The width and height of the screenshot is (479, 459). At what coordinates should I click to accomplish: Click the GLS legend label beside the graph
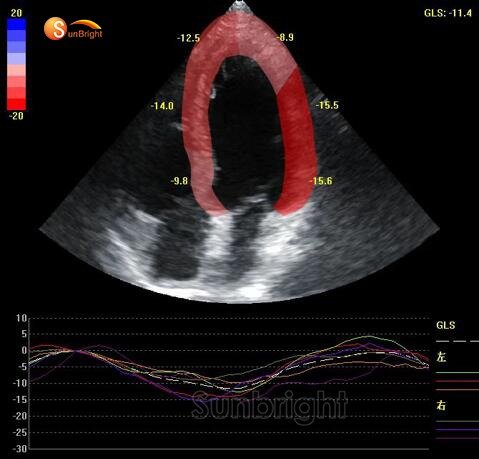[x=445, y=325]
